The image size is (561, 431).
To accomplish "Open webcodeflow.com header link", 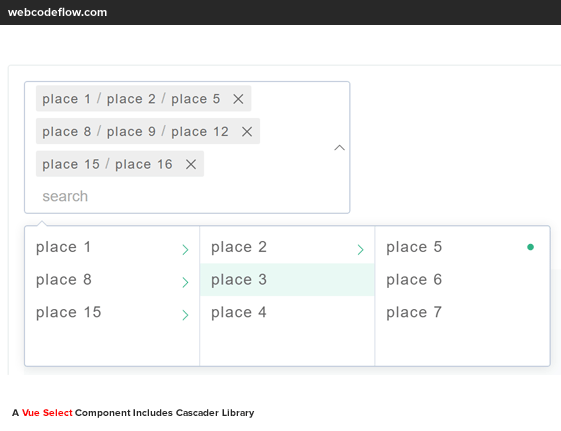I will (57, 12).
